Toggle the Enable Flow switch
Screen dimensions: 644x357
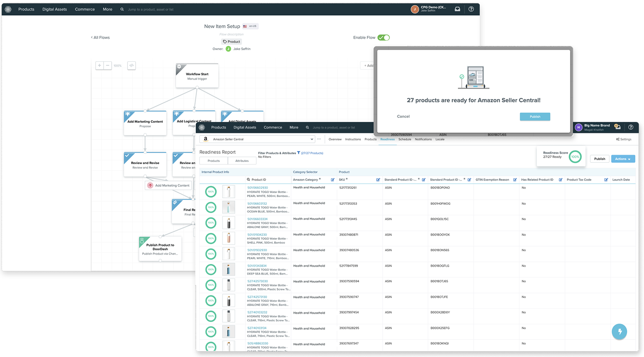pyautogui.click(x=384, y=38)
